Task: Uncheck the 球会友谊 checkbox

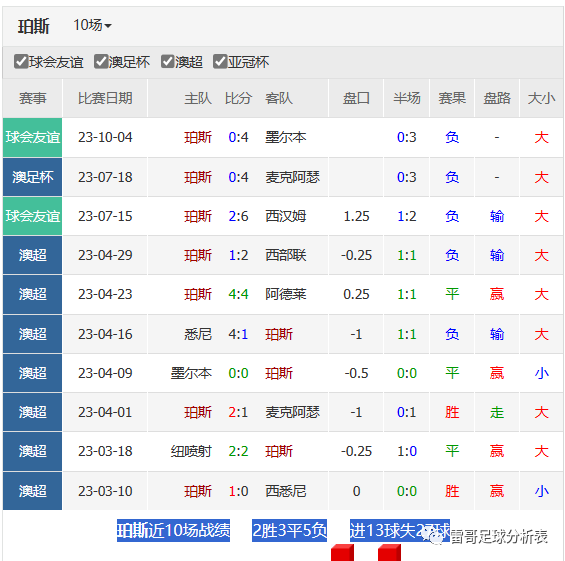Action: point(21,62)
